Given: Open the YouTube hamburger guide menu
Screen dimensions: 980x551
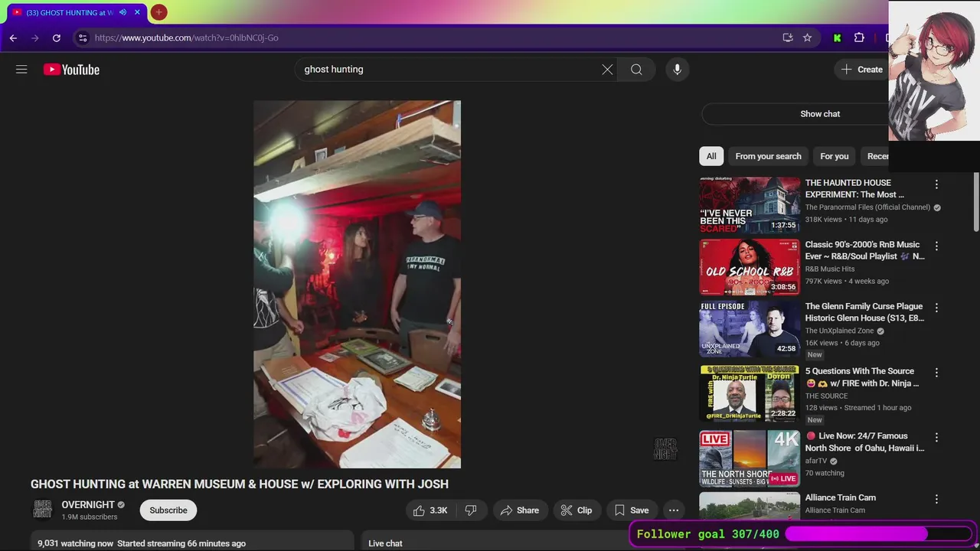Looking at the screenshot, I should pos(21,70).
